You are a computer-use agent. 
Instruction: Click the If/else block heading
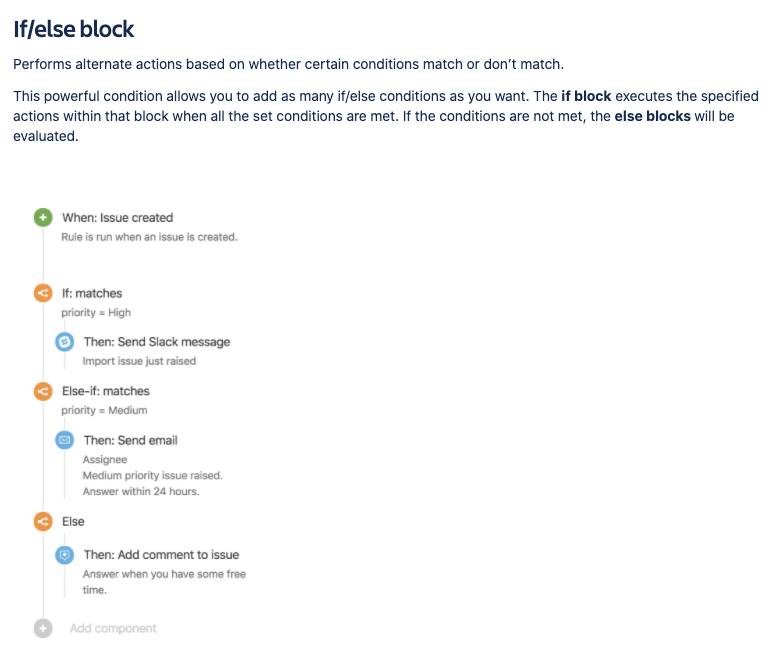[x=74, y=29]
